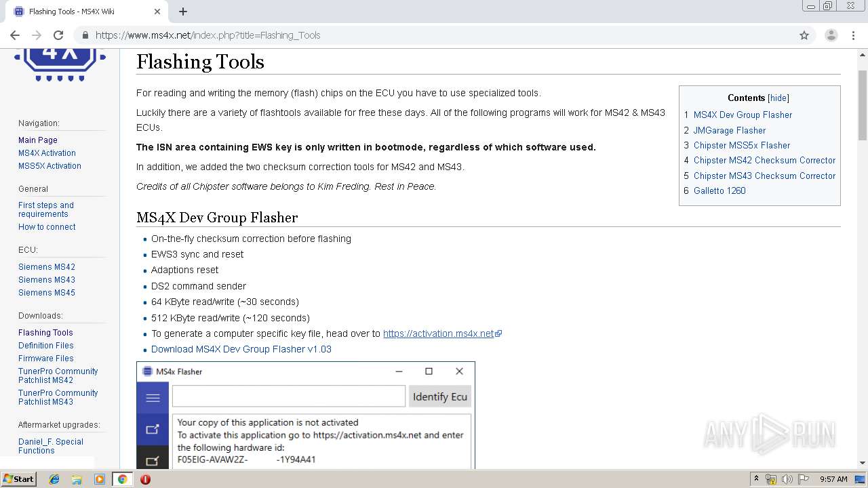
Task: Bookmark this page with star icon
Action: tap(804, 35)
